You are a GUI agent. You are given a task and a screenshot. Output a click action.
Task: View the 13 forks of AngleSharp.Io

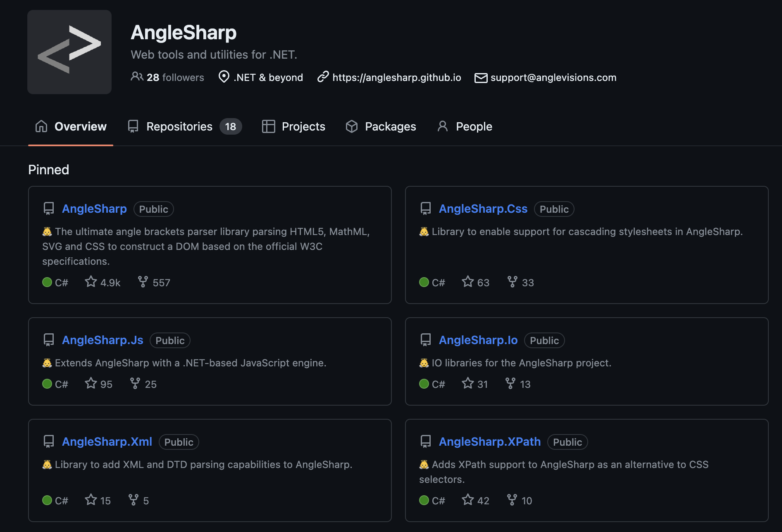coord(518,384)
